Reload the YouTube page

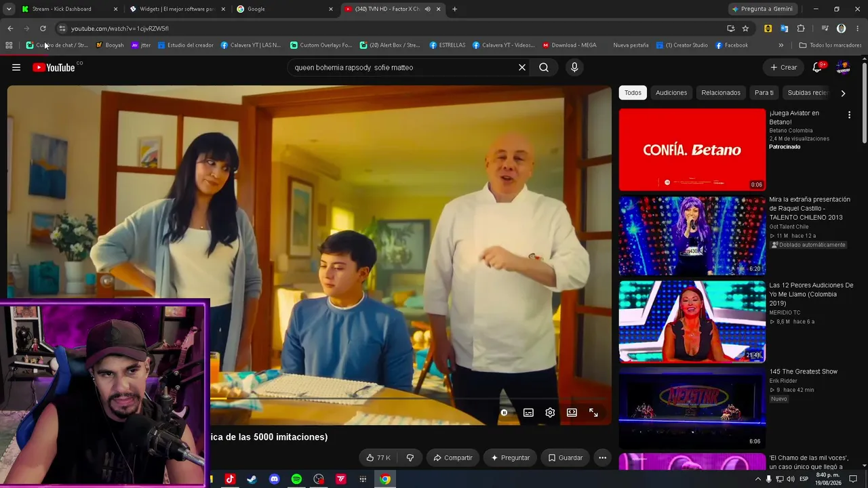point(43,28)
